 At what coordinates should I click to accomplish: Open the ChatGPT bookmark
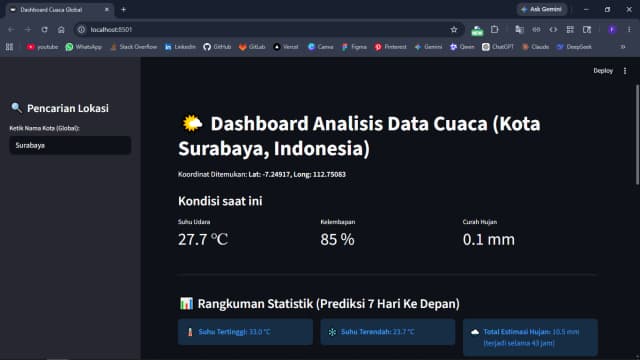(498, 47)
